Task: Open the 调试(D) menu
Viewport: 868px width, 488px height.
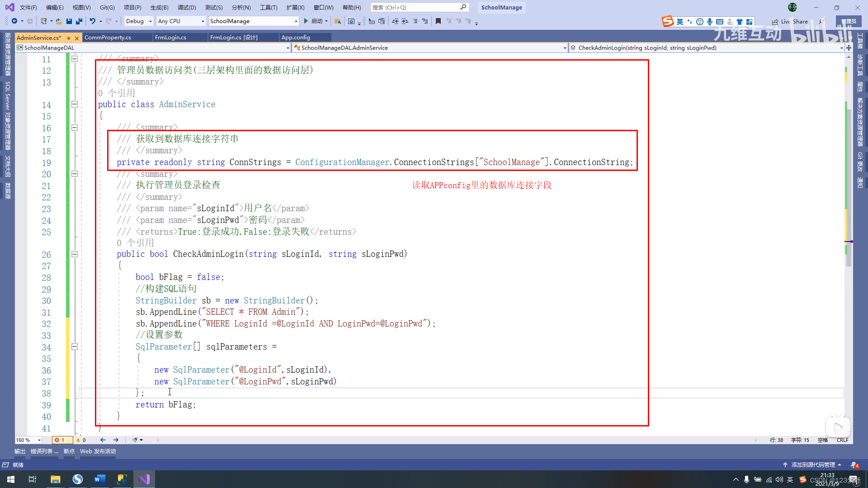Action: (187, 7)
